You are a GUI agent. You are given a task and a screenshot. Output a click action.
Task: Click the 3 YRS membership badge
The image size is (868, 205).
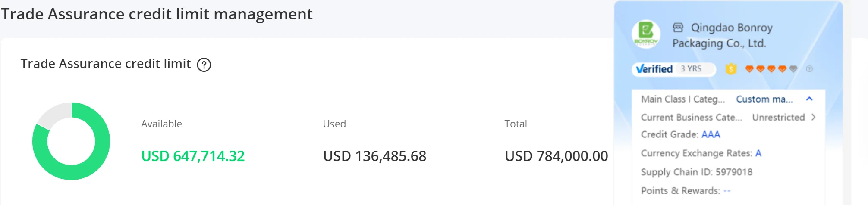click(691, 69)
